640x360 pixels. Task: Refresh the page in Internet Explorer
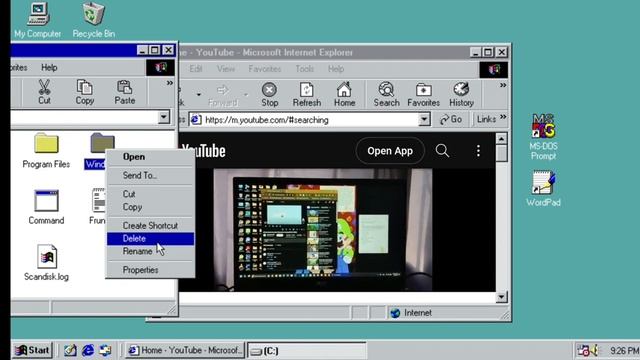(x=307, y=94)
